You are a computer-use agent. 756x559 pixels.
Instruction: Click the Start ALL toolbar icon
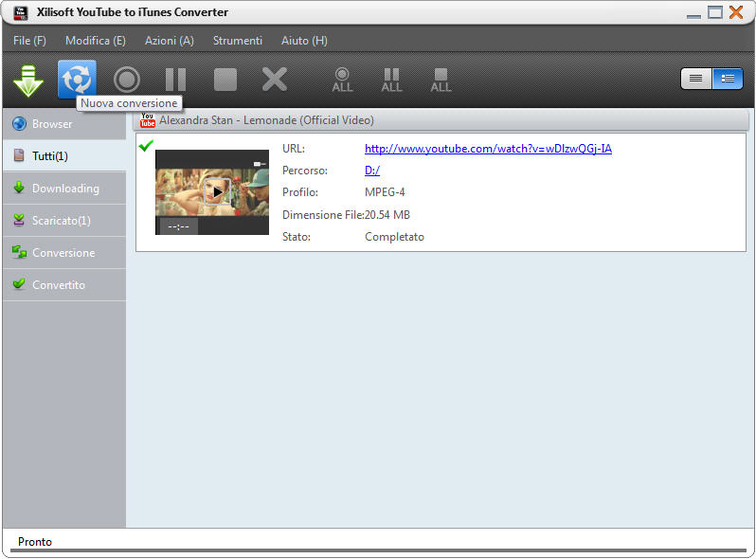pos(342,81)
